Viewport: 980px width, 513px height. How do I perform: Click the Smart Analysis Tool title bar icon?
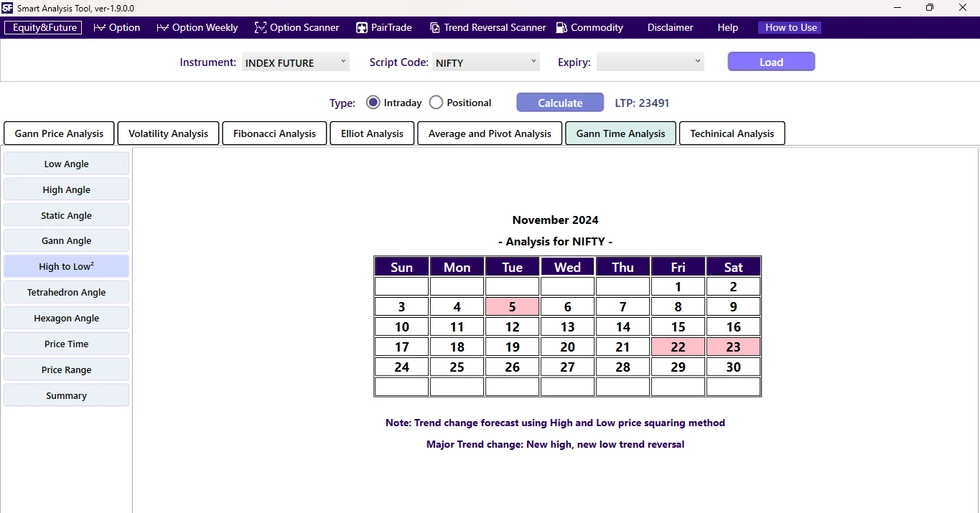tap(7, 8)
